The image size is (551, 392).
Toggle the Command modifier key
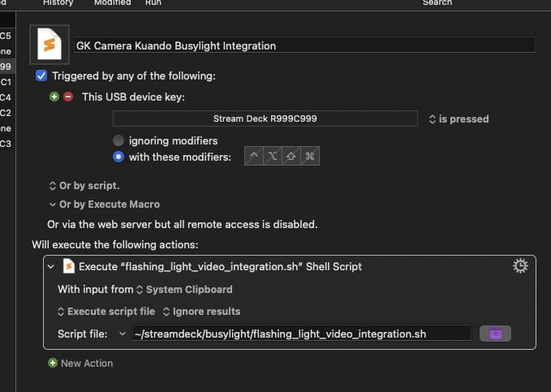tap(310, 156)
